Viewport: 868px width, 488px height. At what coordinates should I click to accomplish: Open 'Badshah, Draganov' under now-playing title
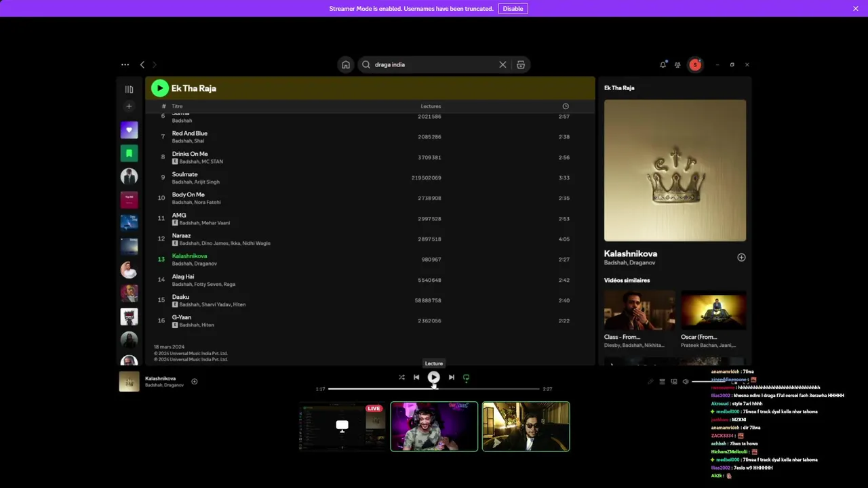pos(164,386)
